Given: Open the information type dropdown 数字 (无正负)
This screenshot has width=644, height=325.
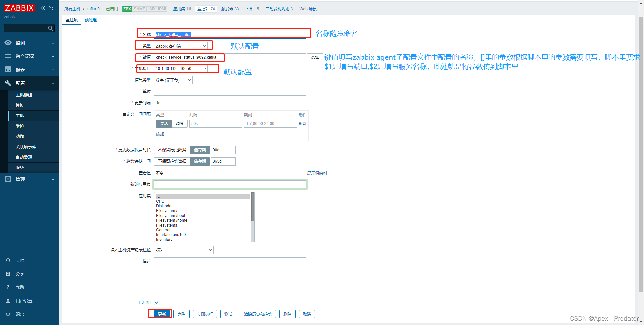Looking at the screenshot, I should pyautogui.click(x=173, y=80).
